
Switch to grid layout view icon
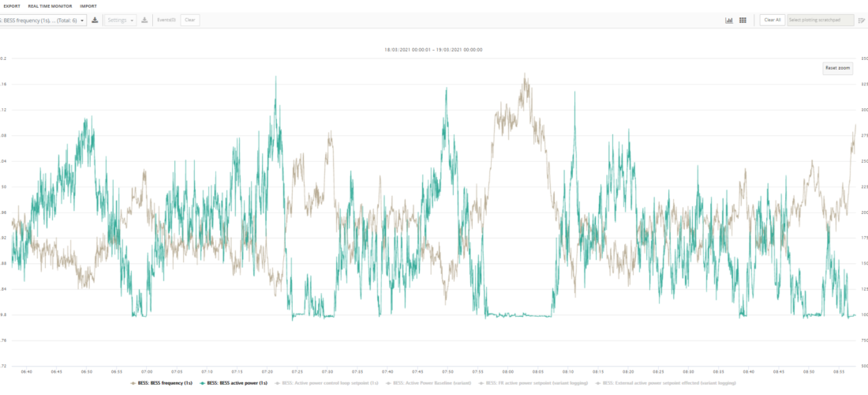coord(743,20)
